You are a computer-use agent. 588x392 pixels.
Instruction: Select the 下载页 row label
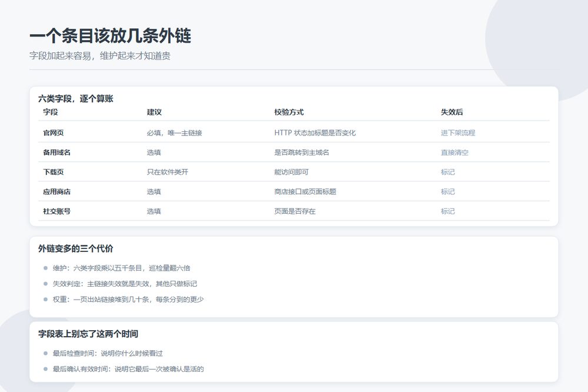tap(54, 172)
